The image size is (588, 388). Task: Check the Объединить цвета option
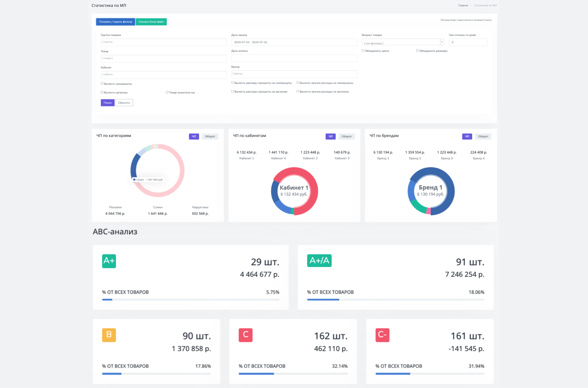(x=363, y=50)
